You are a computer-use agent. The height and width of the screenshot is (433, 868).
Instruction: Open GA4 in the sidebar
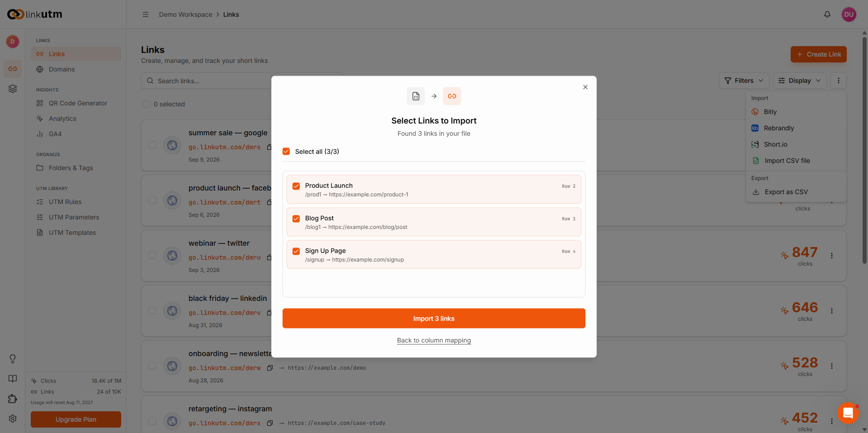tap(76, 134)
